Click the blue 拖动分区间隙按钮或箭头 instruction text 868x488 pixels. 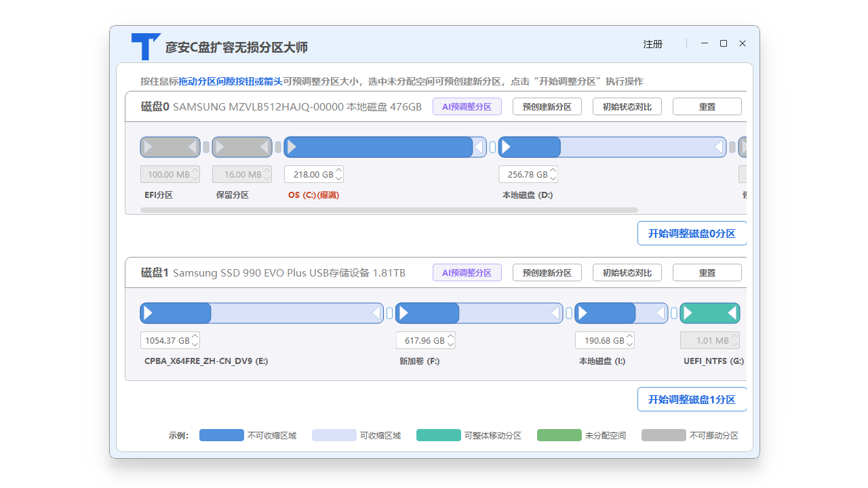pos(231,81)
